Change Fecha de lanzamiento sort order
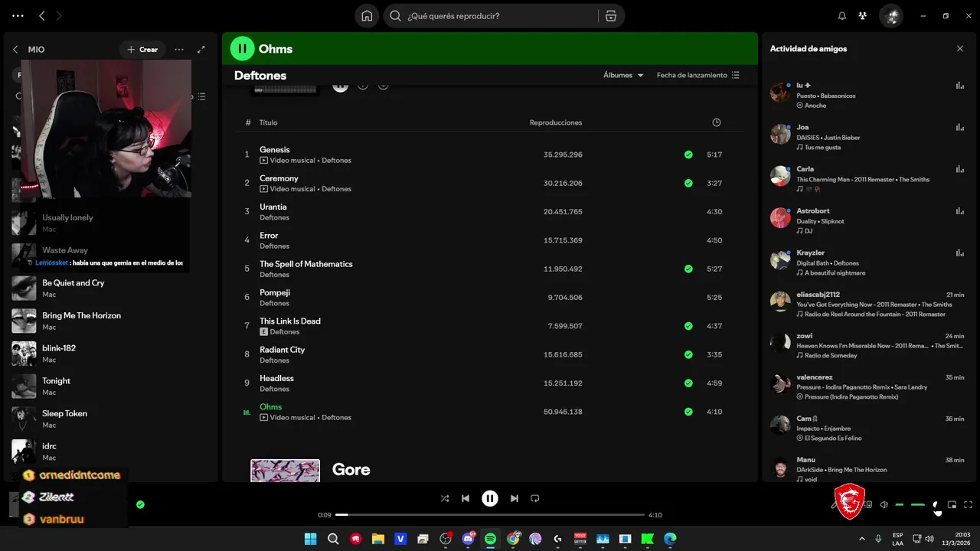 click(x=698, y=75)
